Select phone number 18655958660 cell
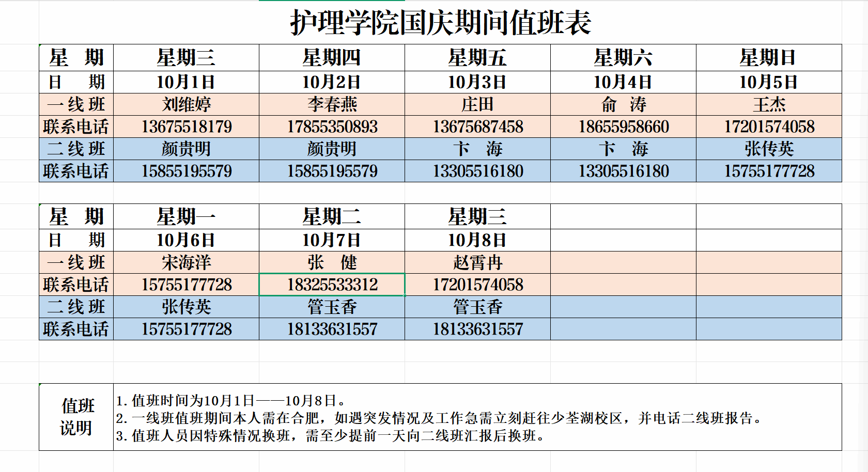This screenshot has height=472, width=868. click(623, 127)
